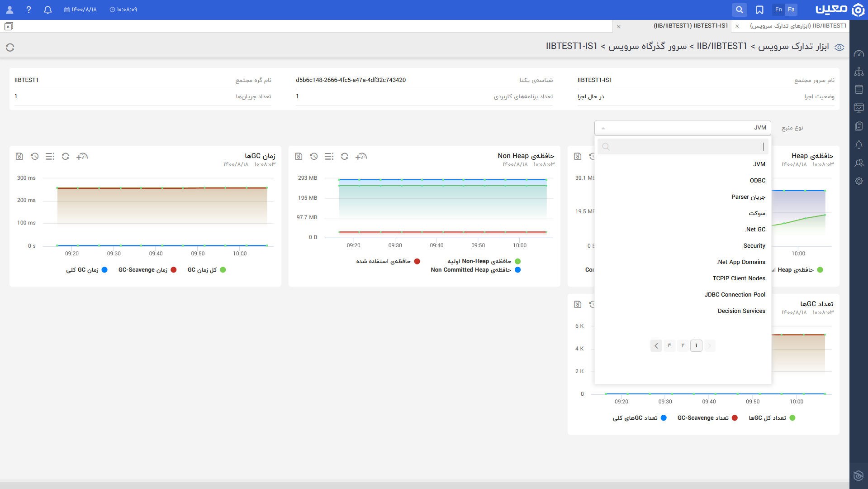Select JVM option in dropdown list
Viewport: 868px width, 489px height.
[x=683, y=164]
